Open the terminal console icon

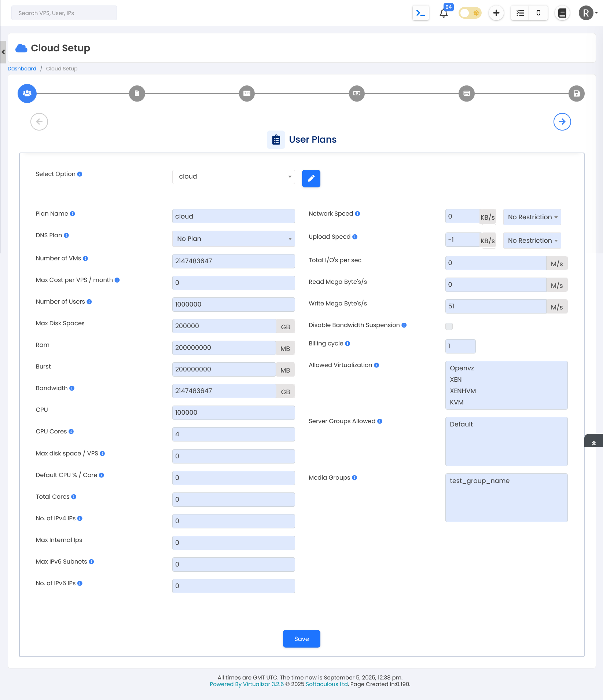pos(420,13)
